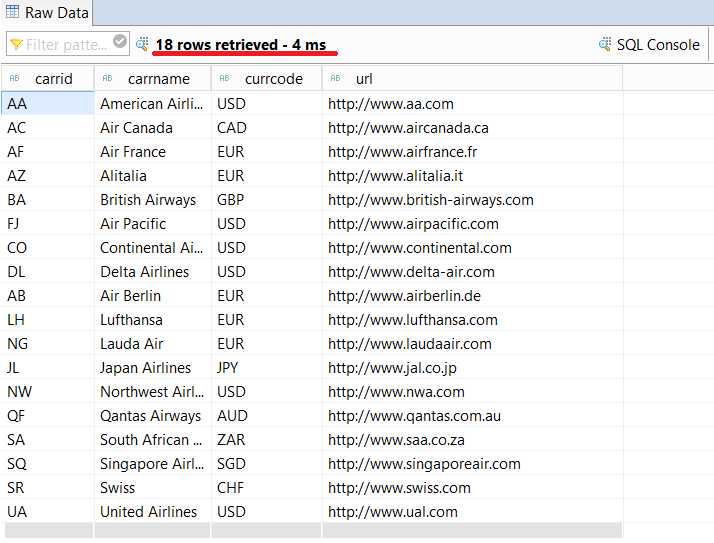
Task: Select the UA carrid cell
Action: point(47,512)
